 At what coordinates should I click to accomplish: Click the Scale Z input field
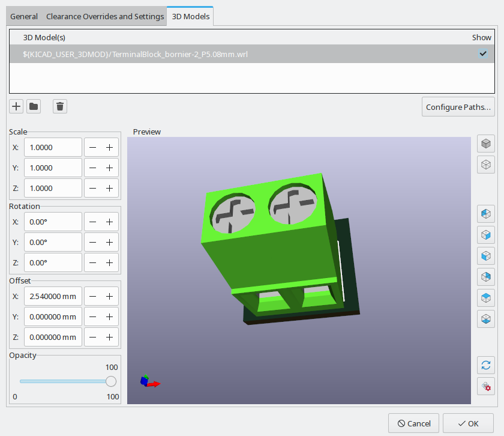53,188
